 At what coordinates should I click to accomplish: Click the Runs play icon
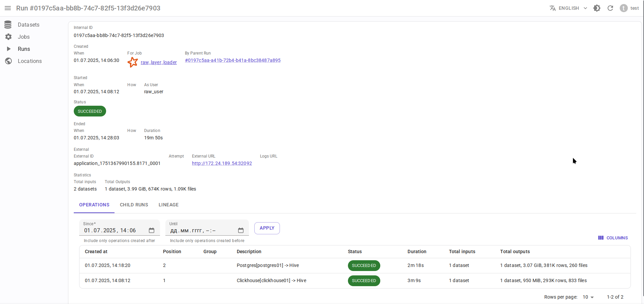click(x=9, y=49)
